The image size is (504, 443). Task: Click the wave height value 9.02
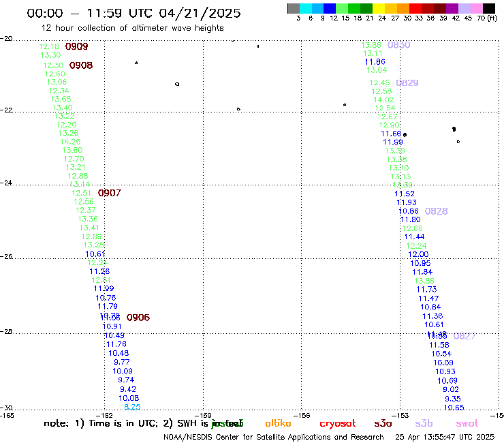point(451,390)
